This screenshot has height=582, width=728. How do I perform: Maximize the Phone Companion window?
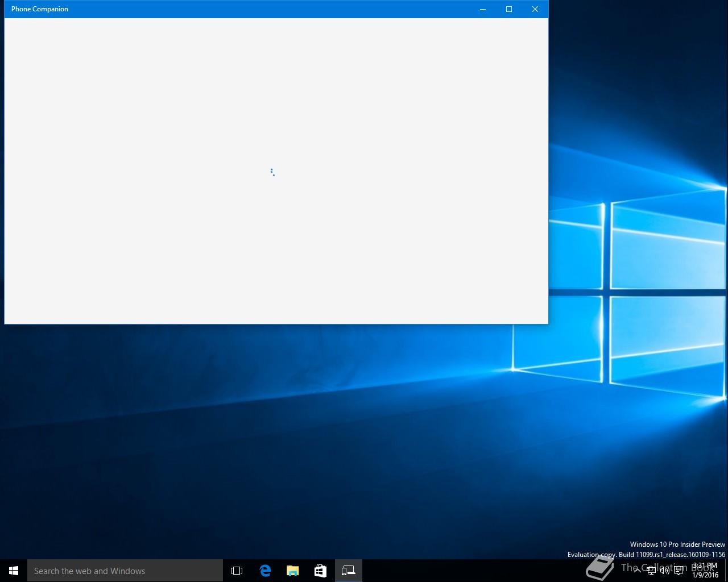point(509,9)
